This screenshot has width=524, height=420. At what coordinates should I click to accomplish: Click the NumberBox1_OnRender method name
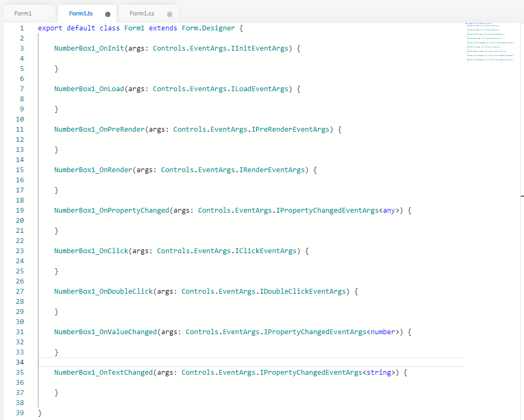tap(93, 170)
